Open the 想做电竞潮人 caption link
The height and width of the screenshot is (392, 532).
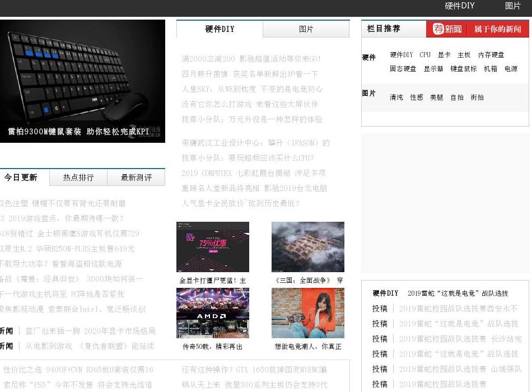point(308,347)
